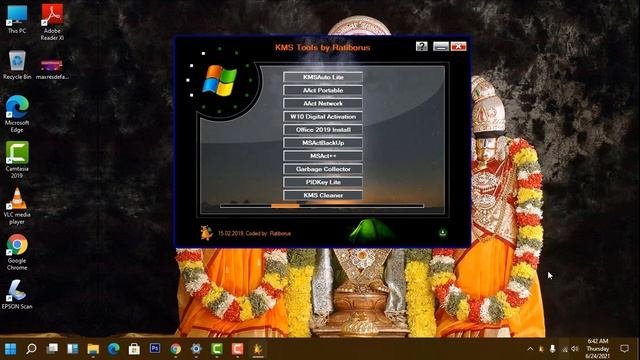Screen dimensions: 640x360
Task: Open Photoshop from taskbar
Action: pos(155,349)
